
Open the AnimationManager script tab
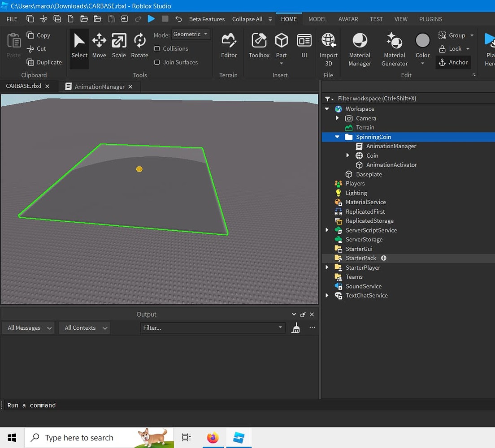[x=99, y=86]
